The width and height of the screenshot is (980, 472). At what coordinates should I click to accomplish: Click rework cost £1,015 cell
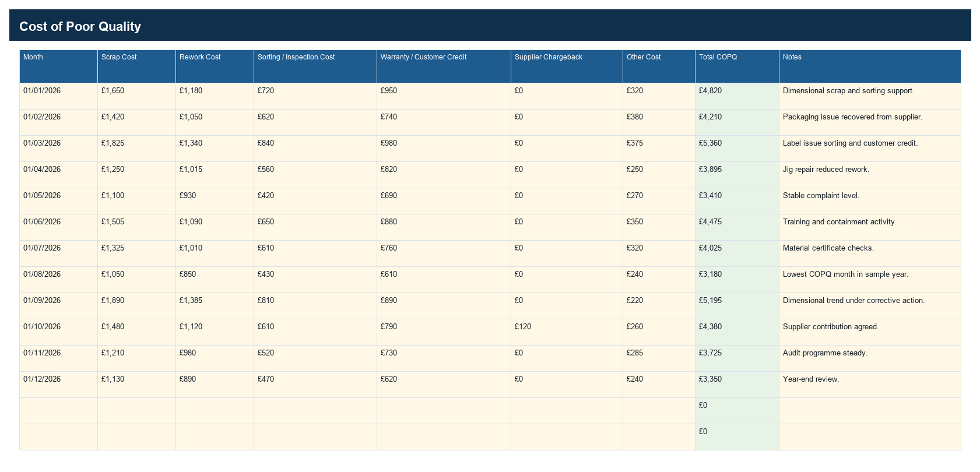(x=215, y=175)
